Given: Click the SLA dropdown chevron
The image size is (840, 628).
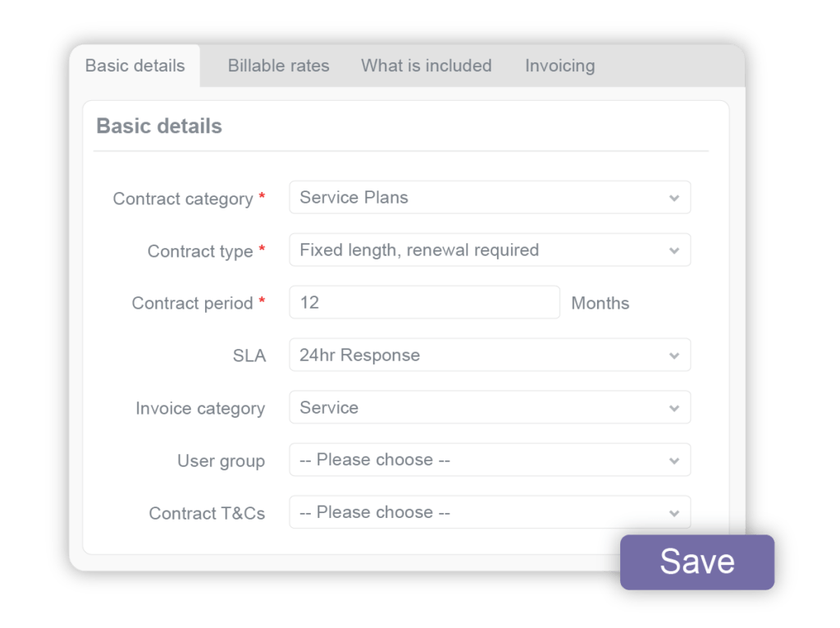Looking at the screenshot, I should [674, 355].
